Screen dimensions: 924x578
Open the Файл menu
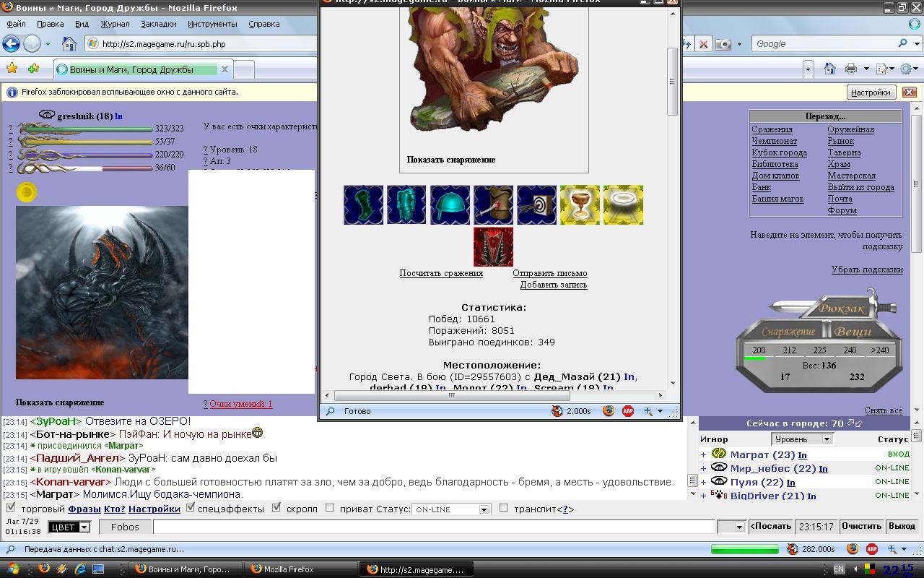click(x=16, y=24)
